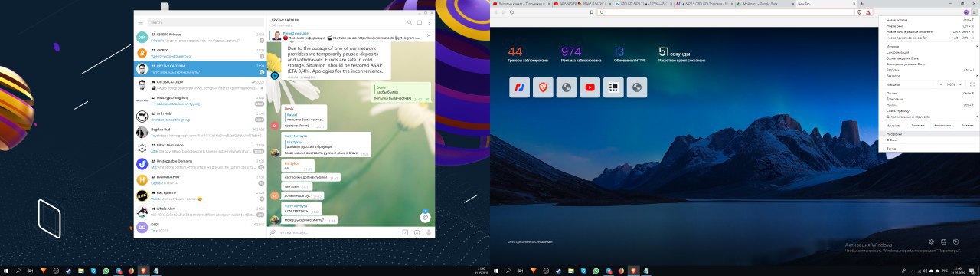The image size is (980, 276).
Task: Click Telegram message input field
Action: click(x=337, y=232)
